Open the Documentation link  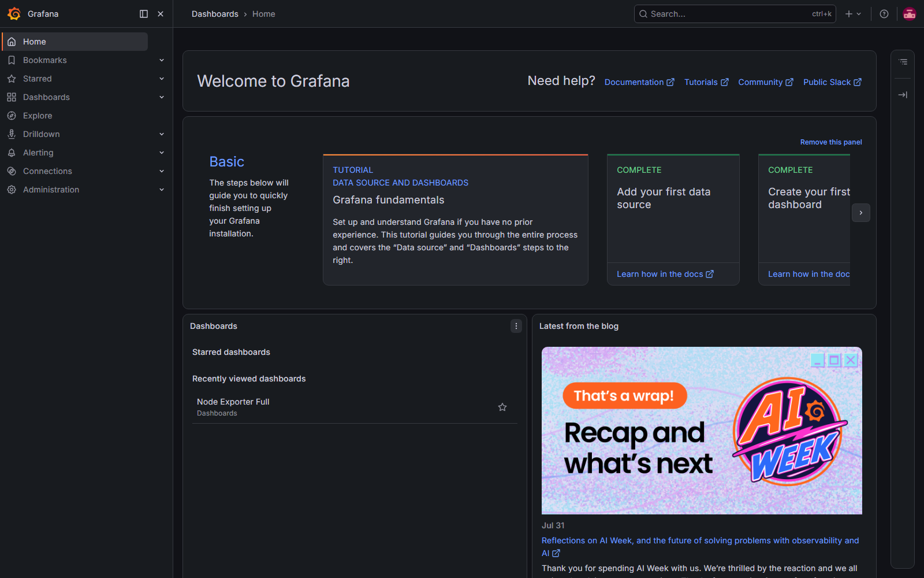639,82
